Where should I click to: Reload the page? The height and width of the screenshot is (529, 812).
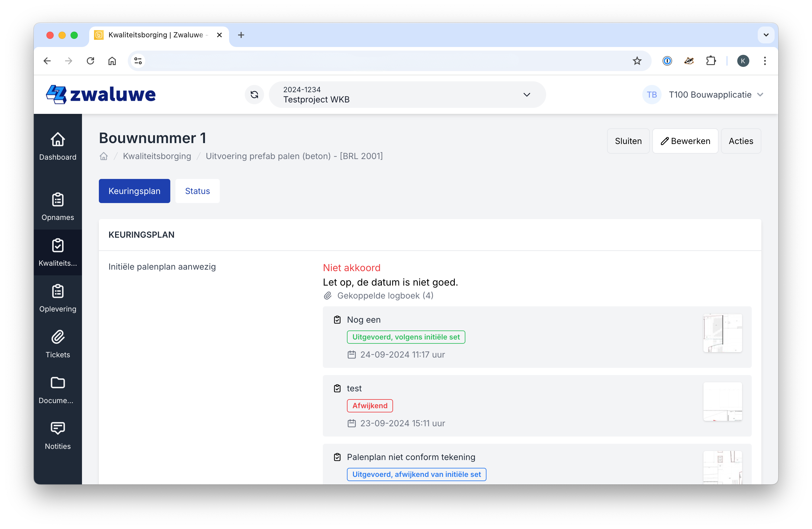tap(90, 61)
